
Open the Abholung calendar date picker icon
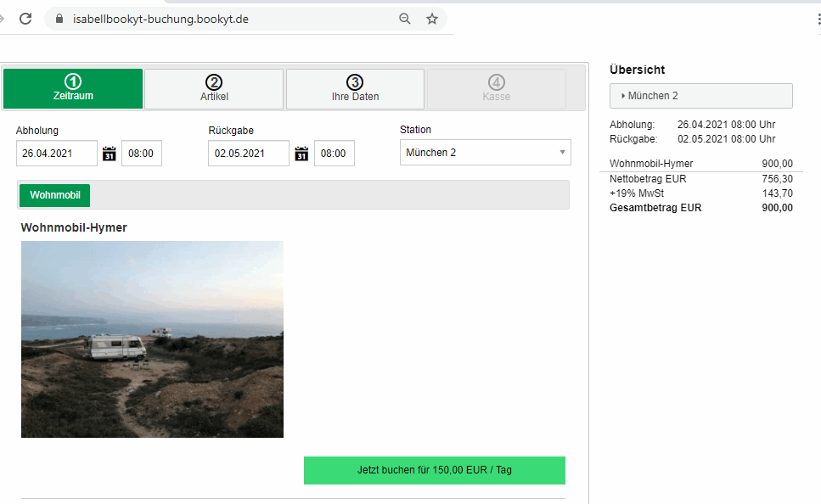108,153
